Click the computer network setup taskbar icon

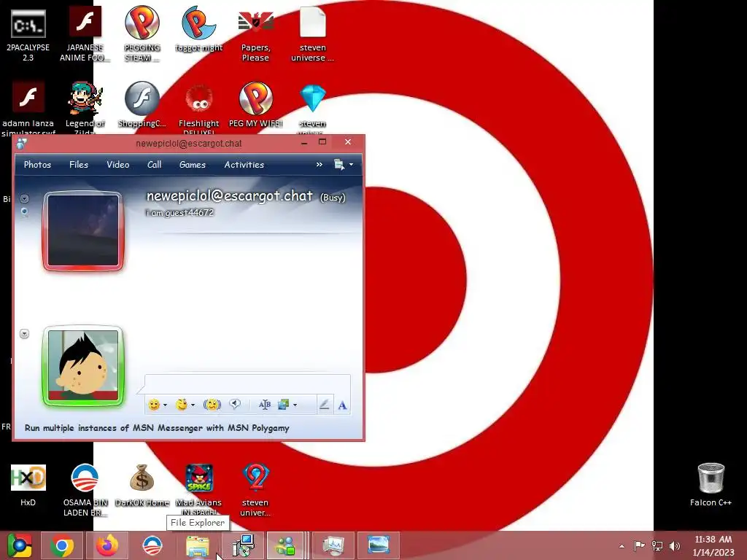point(243,545)
